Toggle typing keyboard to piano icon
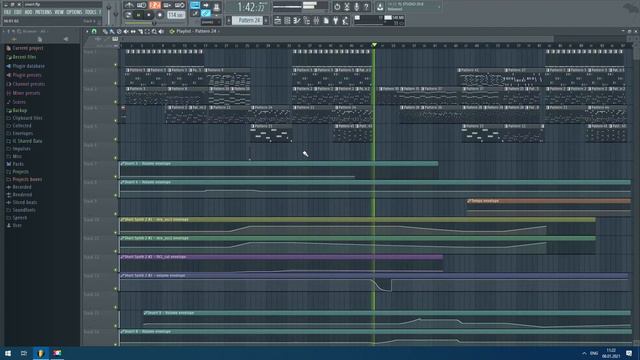 click(x=195, y=5)
